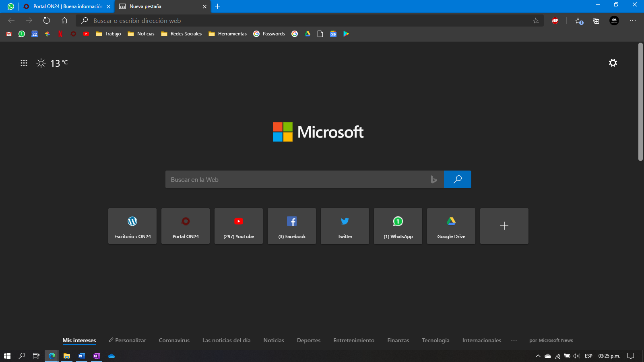Open the Favorites panel icon
This screenshot has width=644, height=362.
[x=578, y=21]
